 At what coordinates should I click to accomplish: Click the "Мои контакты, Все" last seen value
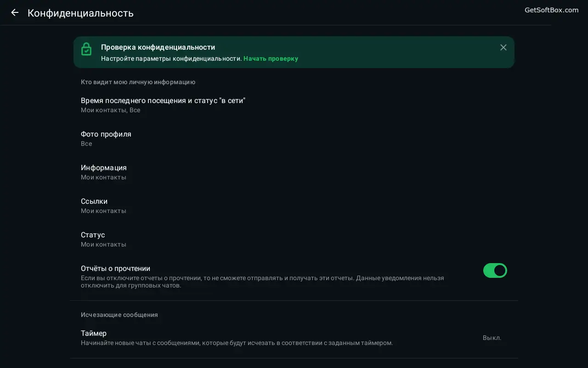click(x=111, y=110)
